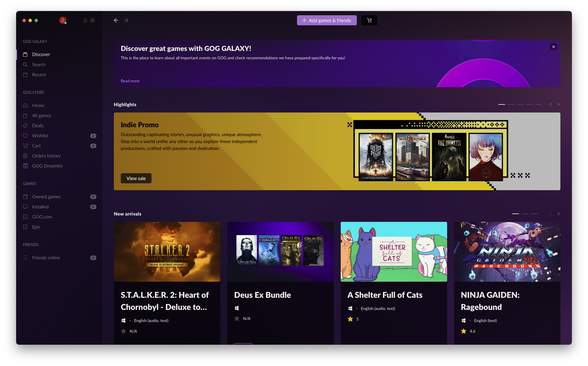The width and height of the screenshot is (588, 366).
Task: Click the Recent calendar icon
Action: point(25,75)
